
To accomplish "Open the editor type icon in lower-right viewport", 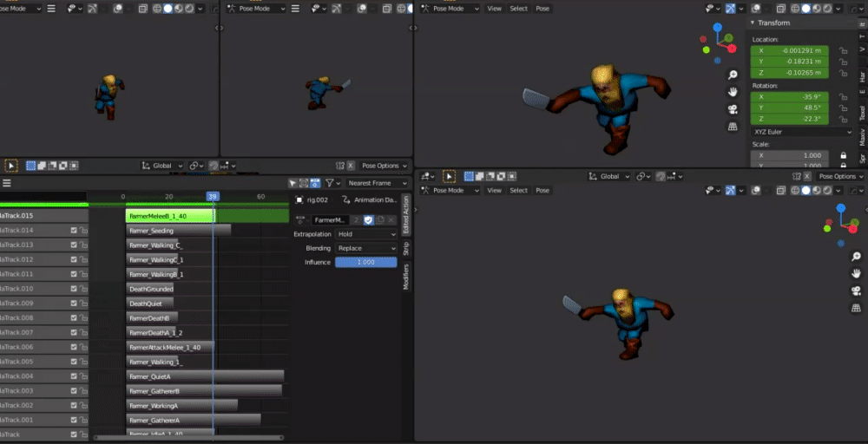I will tap(428, 176).
